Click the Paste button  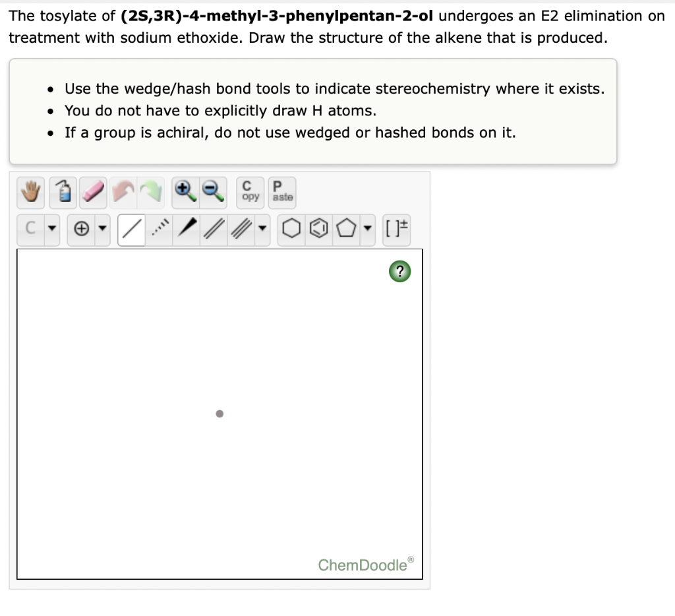click(x=282, y=193)
